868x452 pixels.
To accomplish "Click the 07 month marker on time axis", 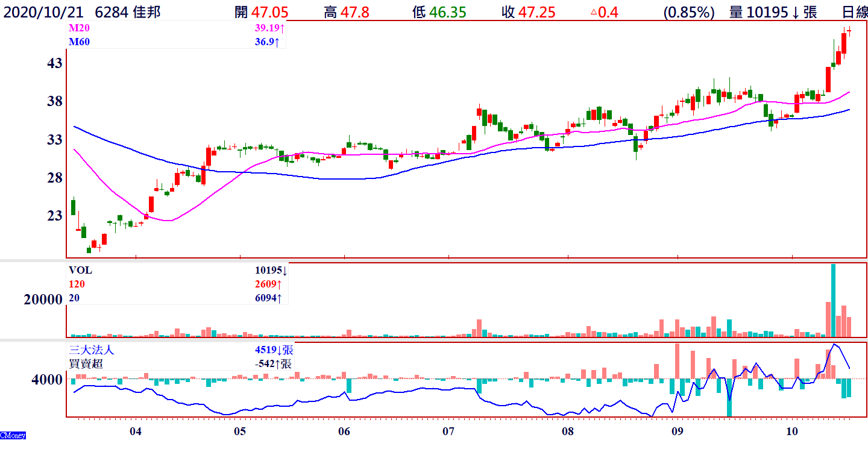I will point(448,432).
